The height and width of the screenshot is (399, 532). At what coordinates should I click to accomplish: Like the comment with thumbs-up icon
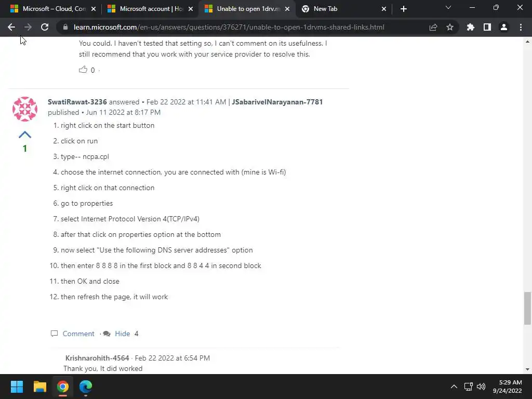83,70
